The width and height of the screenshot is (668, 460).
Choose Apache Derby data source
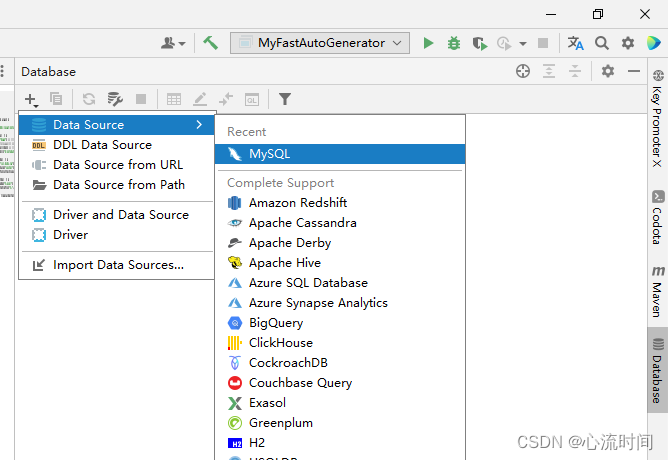(340, 243)
